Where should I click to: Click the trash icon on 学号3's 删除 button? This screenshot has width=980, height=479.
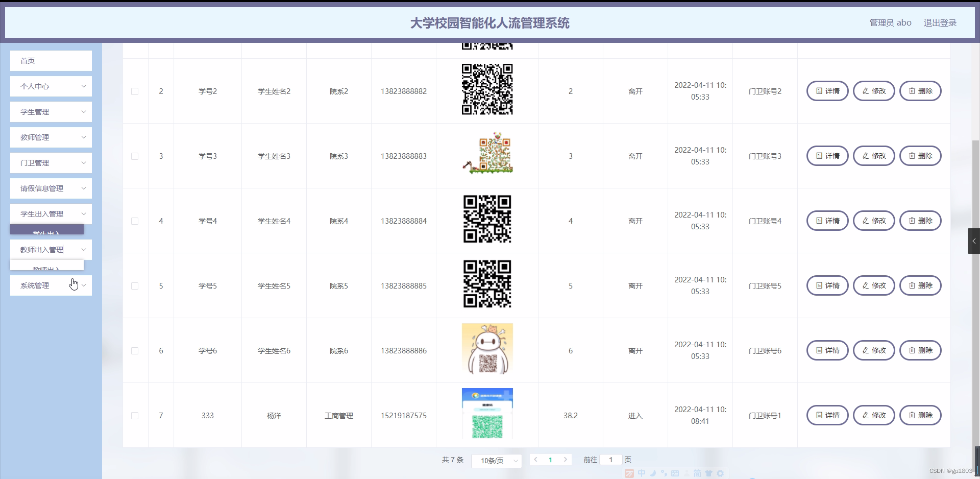(911, 156)
